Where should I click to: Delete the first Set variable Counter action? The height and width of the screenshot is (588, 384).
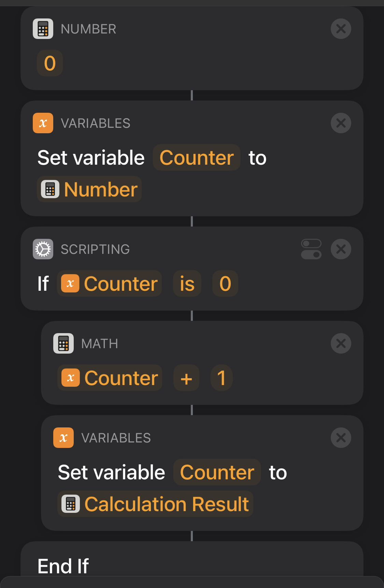pos(341,123)
